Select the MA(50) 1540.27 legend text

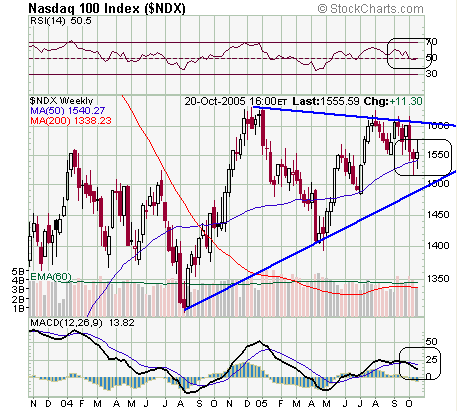point(68,111)
